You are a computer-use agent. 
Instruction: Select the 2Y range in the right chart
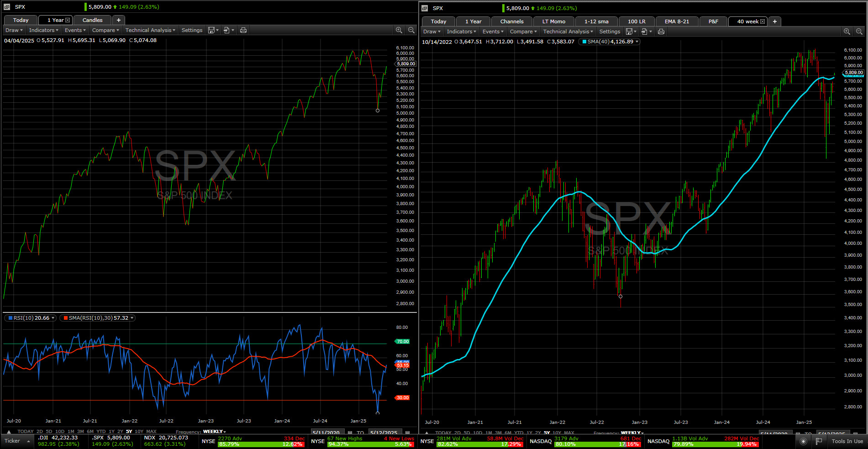[538, 433]
